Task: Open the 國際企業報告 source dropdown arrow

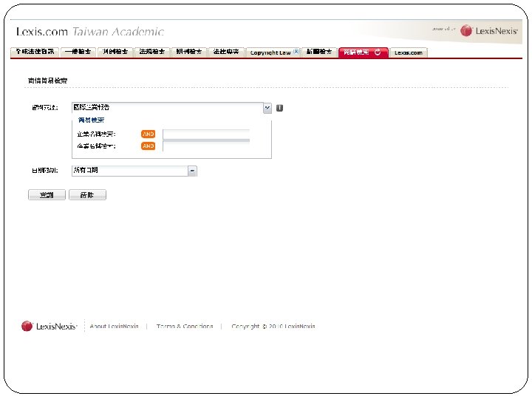Action: click(x=267, y=108)
